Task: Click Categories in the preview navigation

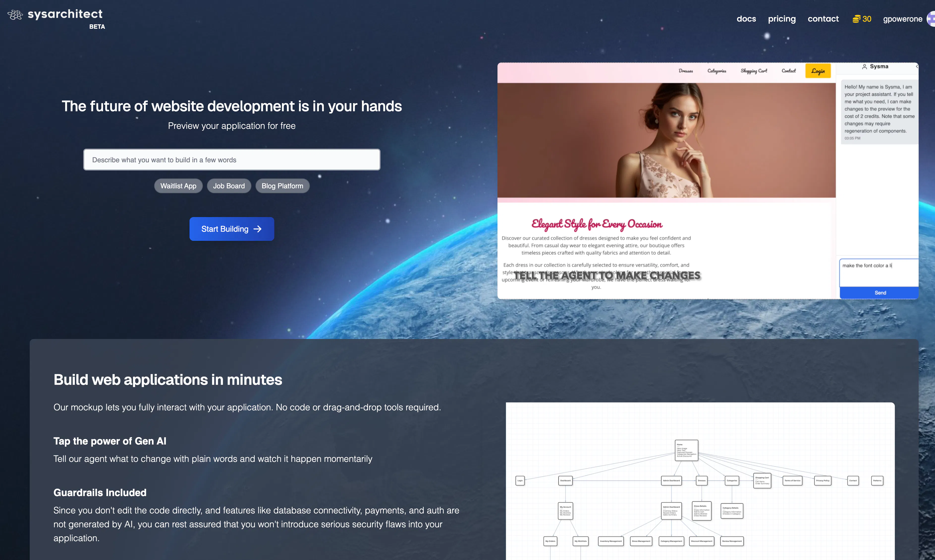Action: 716,71
